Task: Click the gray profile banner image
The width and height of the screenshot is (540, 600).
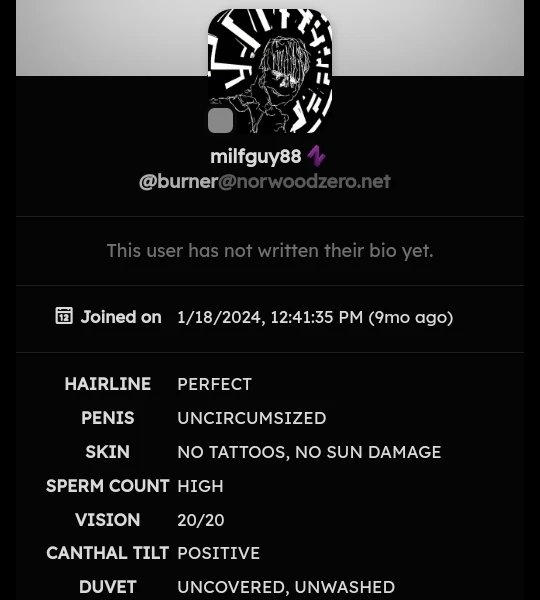Action: coord(270,38)
